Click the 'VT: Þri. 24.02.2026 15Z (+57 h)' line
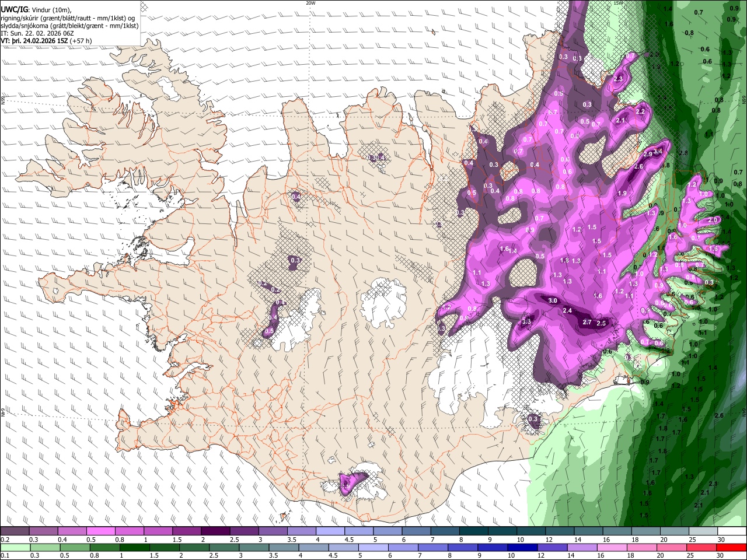This screenshot has height=560, width=747. (46, 41)
